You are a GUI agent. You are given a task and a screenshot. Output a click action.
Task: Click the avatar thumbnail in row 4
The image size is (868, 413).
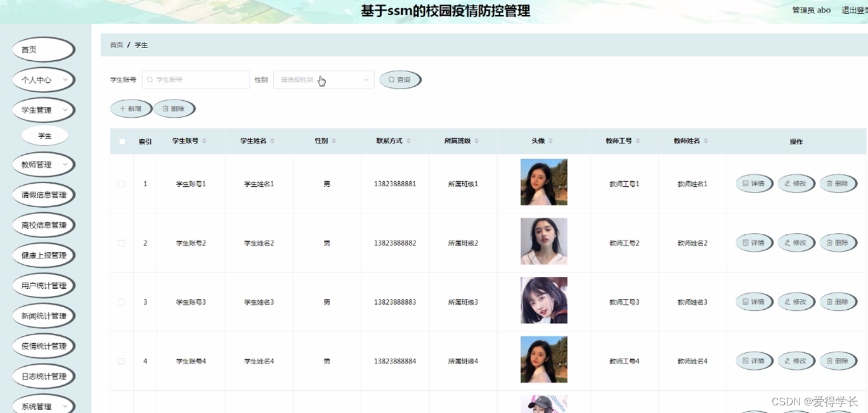(x=544, y=360)
